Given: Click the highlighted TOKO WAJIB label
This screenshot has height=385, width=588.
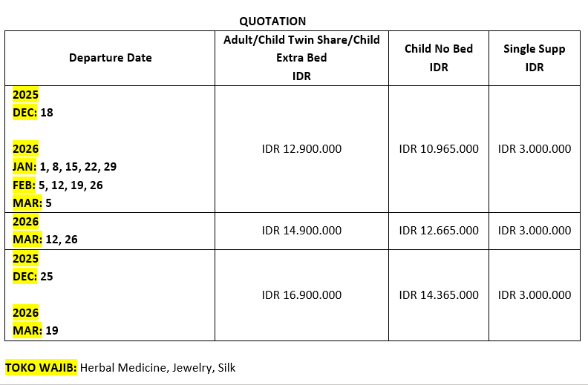Looking at the screenshot, I should pyautogui.click(x=41, y=367).
